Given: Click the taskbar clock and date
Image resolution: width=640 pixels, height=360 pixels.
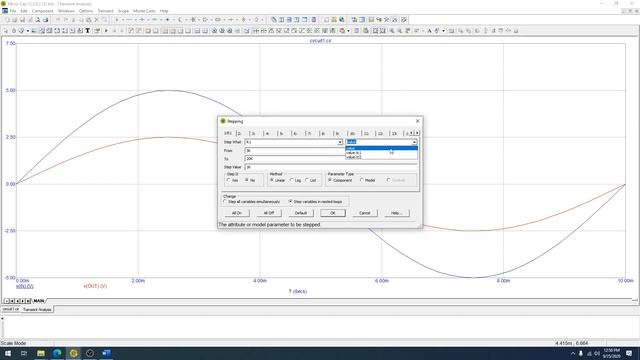Looking at the screenshot, I should [611, 353].
